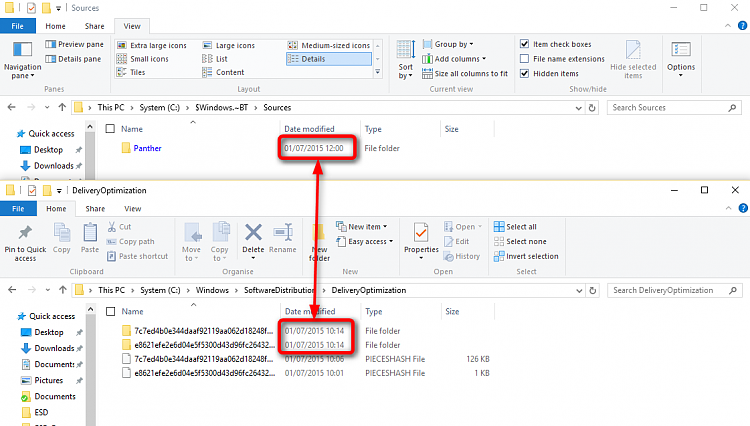Open File tab in Sources window

click(18, 26)
